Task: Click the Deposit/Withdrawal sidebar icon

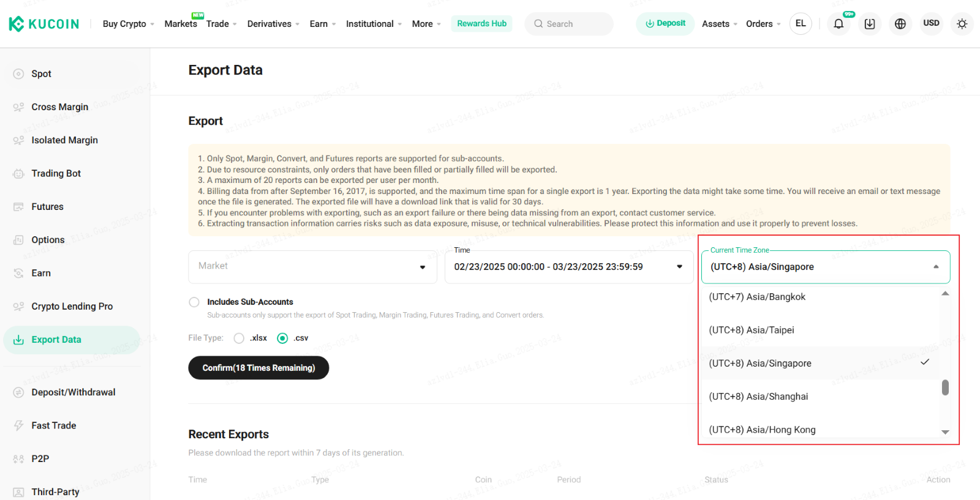Action: click(x=18, y=392)
